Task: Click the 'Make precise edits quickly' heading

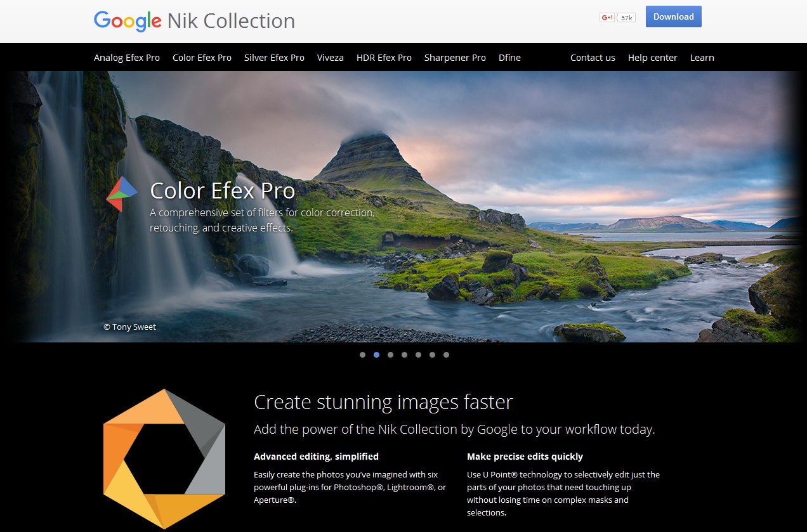Action: [525, 457]
